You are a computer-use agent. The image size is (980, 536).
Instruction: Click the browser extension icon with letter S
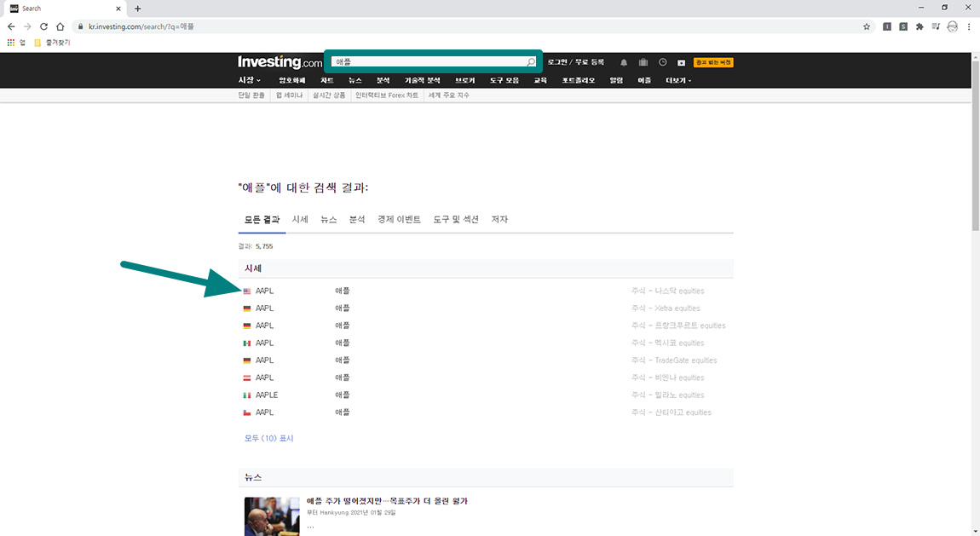(x=903, y=27)
